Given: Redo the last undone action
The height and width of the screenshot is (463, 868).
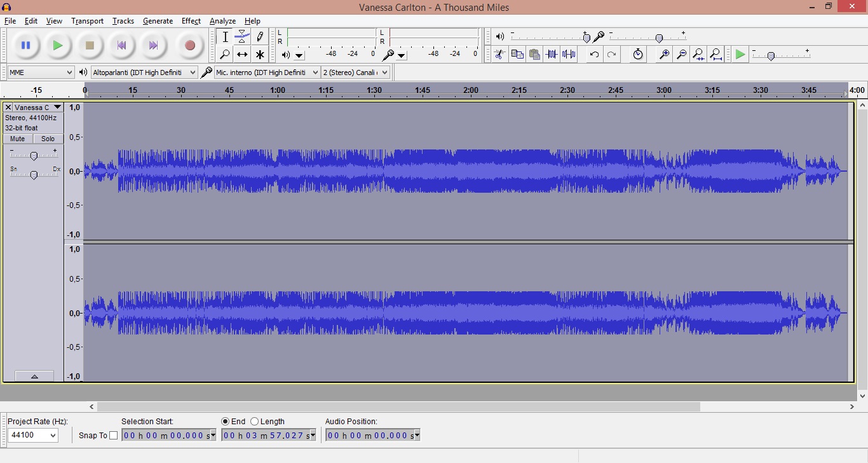Looking at the screenshot, I should click(611, 55).
